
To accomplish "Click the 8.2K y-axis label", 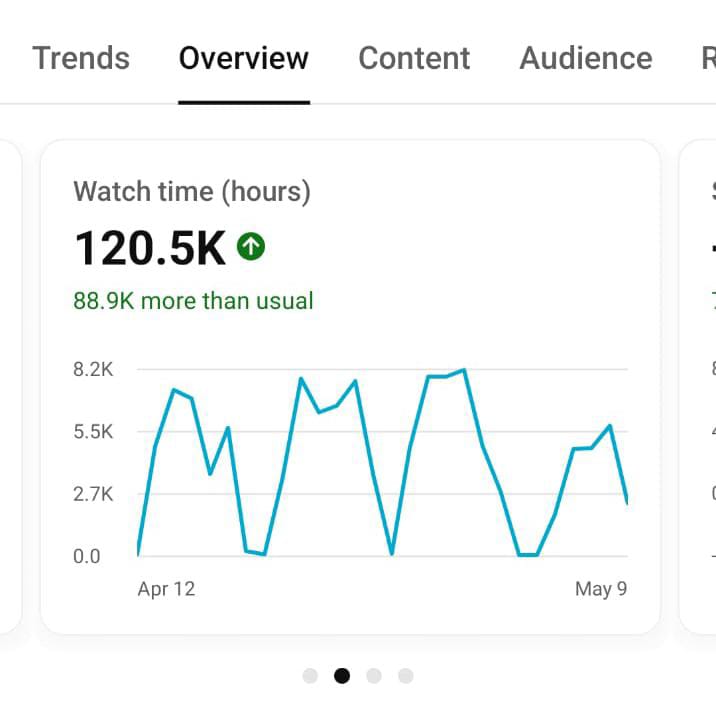I will point(93,369).
